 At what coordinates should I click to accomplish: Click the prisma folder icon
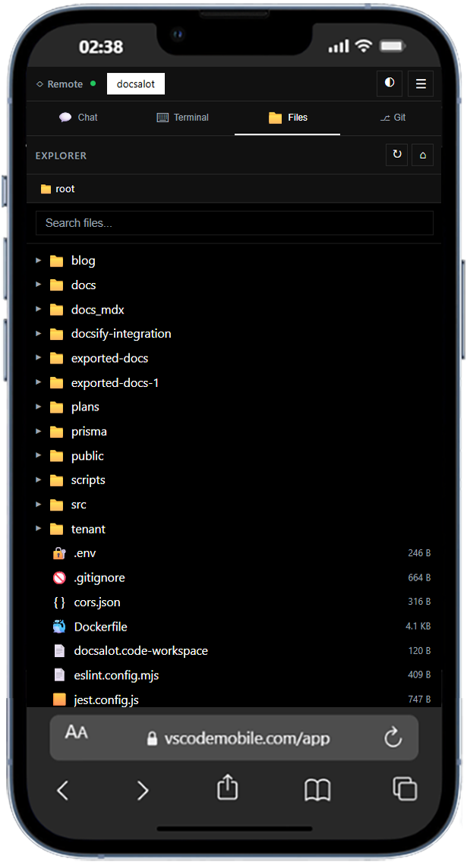click(56, 431)
